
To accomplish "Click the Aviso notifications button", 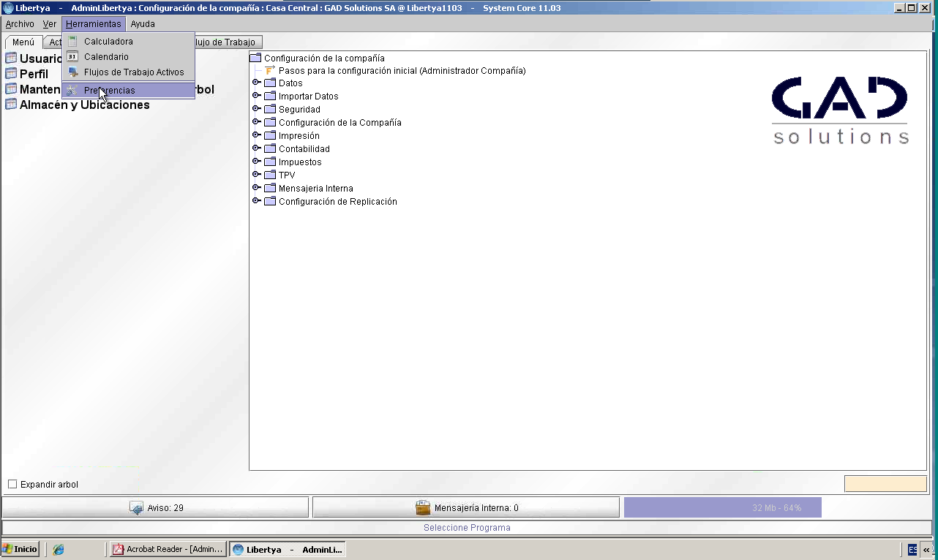I will pyautogui.click(x=155, y=507).
